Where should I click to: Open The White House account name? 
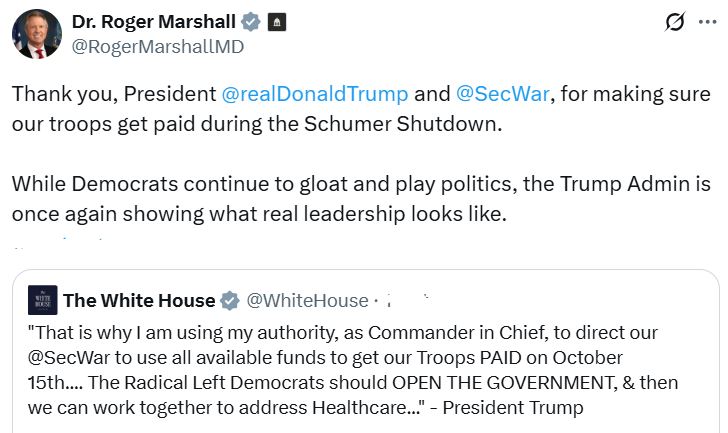point(139,300)
